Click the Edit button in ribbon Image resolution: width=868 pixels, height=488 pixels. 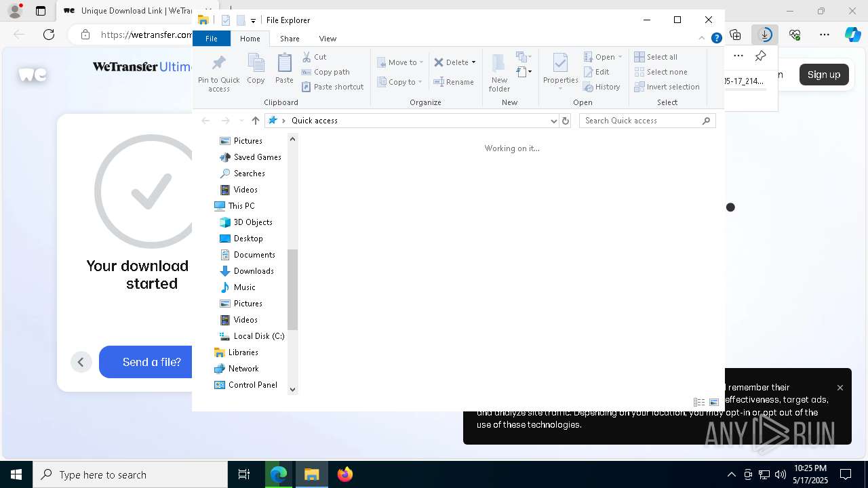coord(597,72)
